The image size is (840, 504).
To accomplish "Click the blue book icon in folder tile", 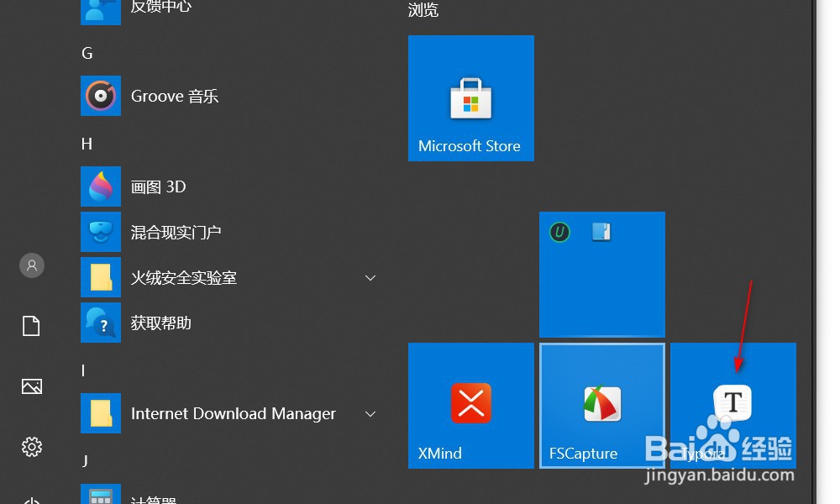I will tap(601, 232).
